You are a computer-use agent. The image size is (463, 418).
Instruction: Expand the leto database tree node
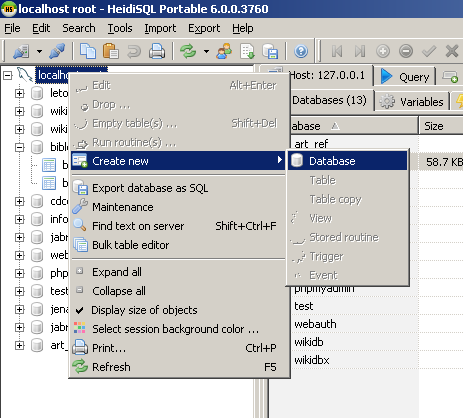(x=20, y=93)
